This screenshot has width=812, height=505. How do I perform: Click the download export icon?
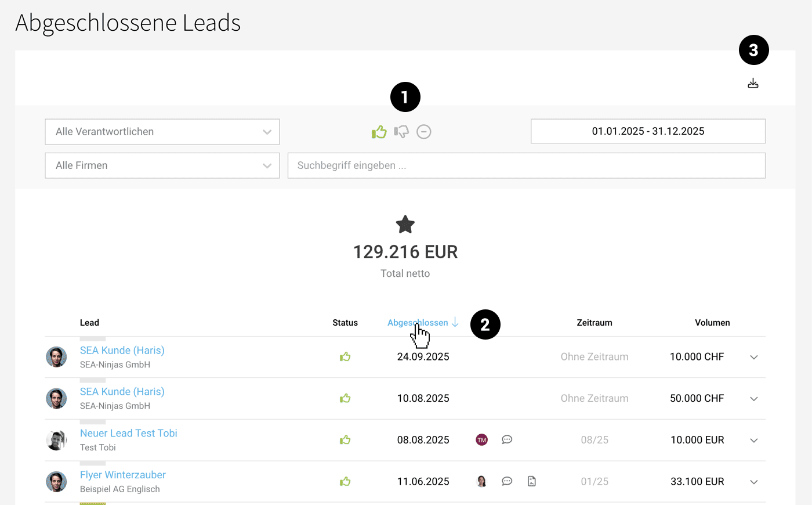[x=753, y=84]
